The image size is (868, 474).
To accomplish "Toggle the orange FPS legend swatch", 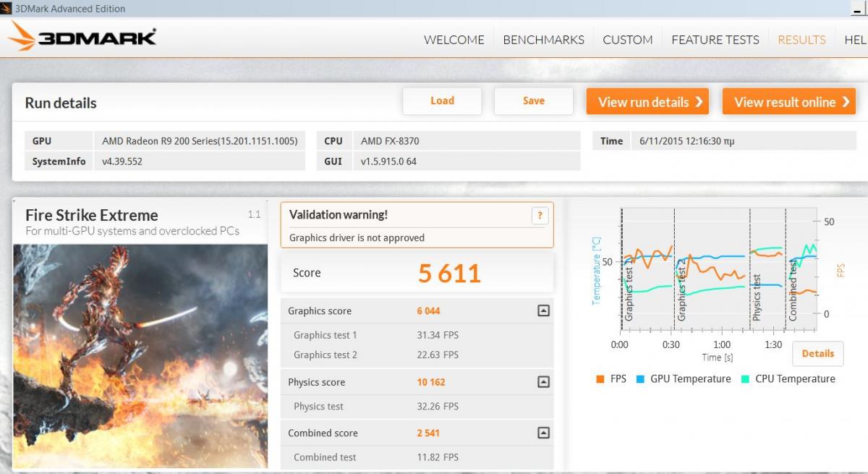I will click(x=600, y=378).
